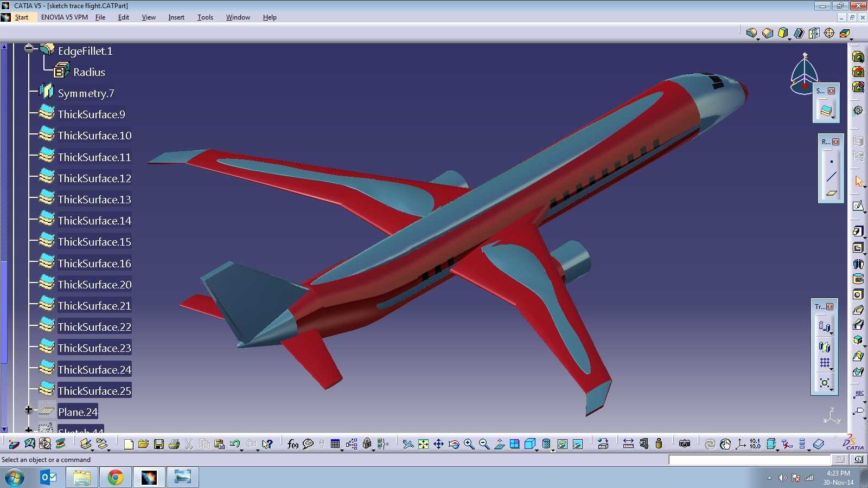Click the Hide/Show icon

(563, 444)
